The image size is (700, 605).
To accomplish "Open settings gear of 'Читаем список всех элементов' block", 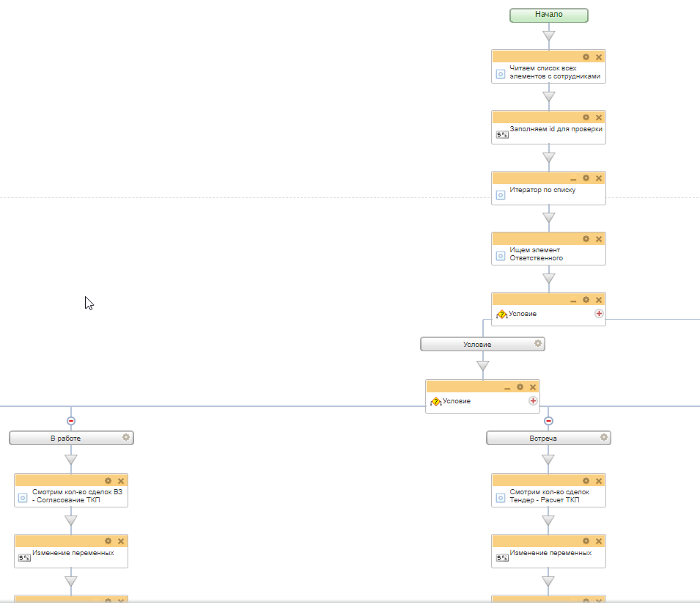I will point(586,56).
